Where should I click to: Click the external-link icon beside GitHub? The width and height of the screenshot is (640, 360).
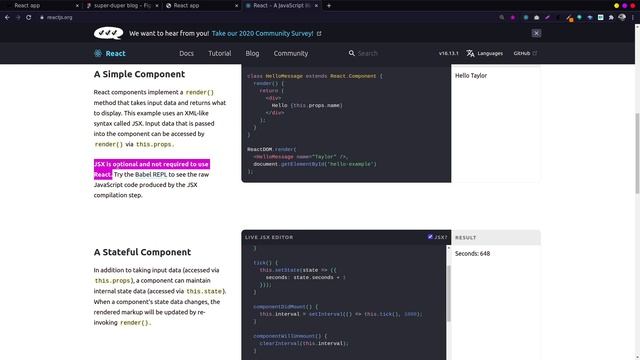click(x=535, y=53)
